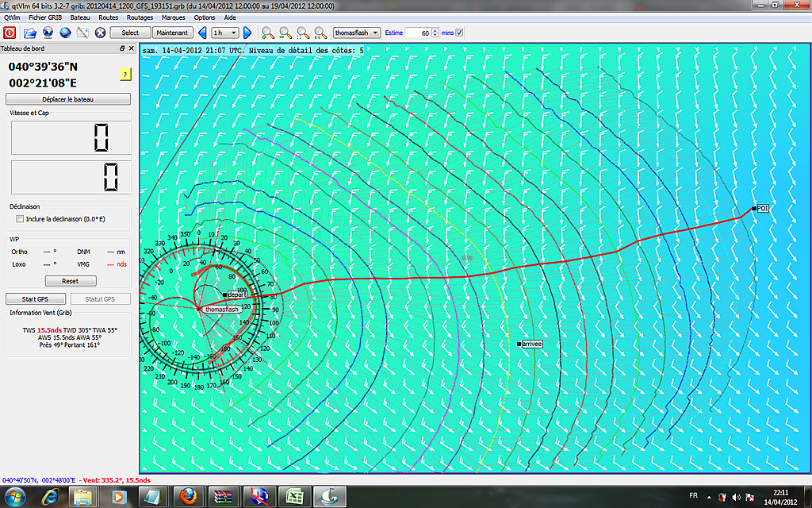The image size is (812, 508).
Task: Show hidden system tray icons
Action: click(708, 498)
